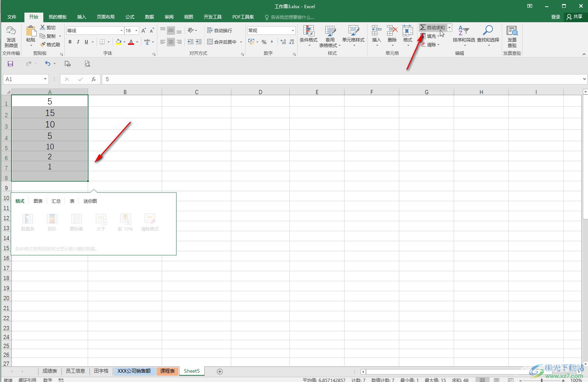
Task: Click insert function fx button
Action: click(x=94, y=79)
